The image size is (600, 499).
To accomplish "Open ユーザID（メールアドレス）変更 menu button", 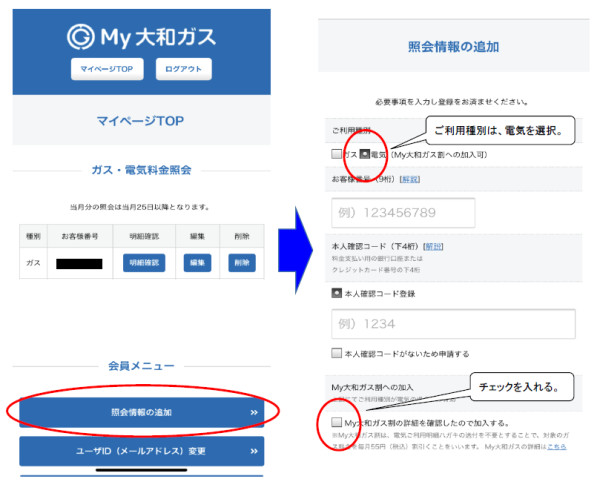I will [142, 451].
